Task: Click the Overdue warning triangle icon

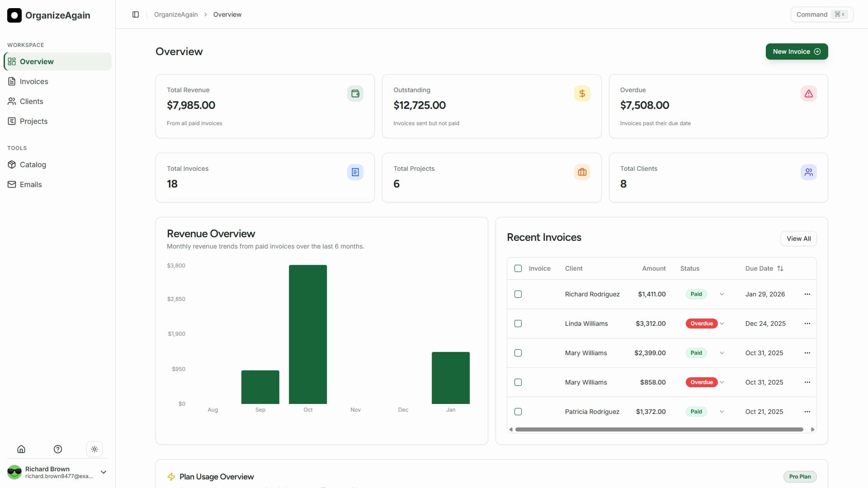Action: click(x=808, y=94)
